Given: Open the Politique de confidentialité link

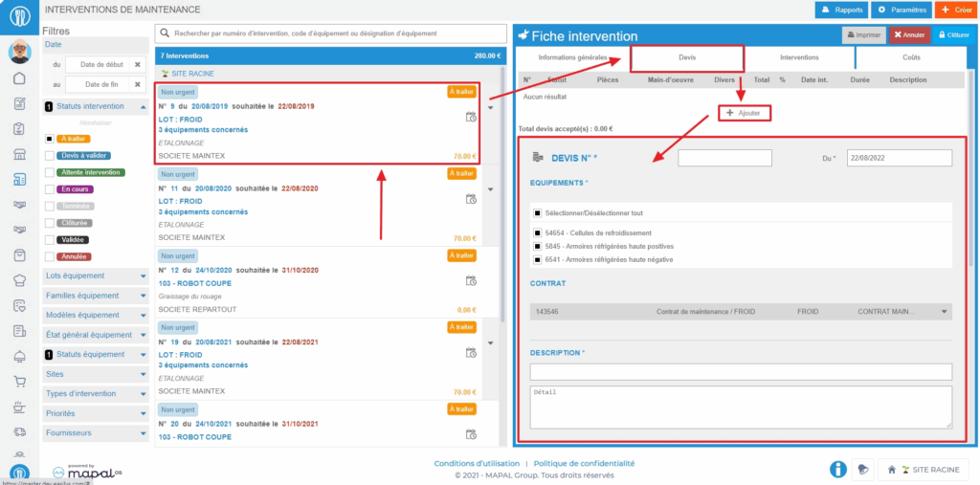Looking at the screenshot, I should click(584, 463).
